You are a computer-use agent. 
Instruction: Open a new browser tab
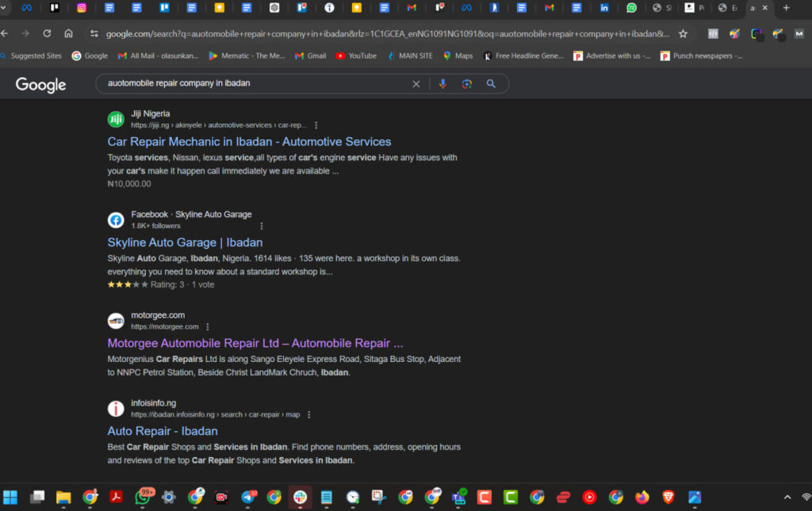(x=786, y=8)
